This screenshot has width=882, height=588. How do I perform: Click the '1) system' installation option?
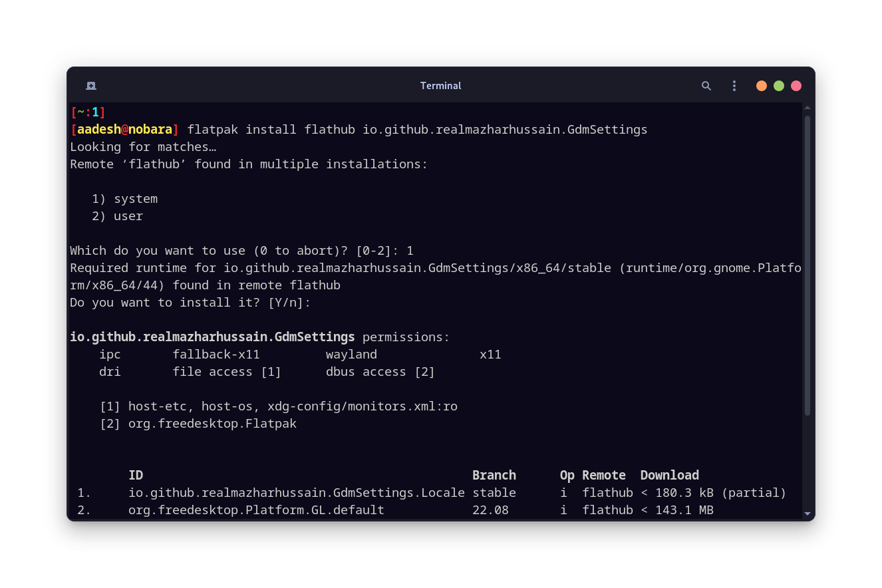pyautogui.click(x=124, y=198)
